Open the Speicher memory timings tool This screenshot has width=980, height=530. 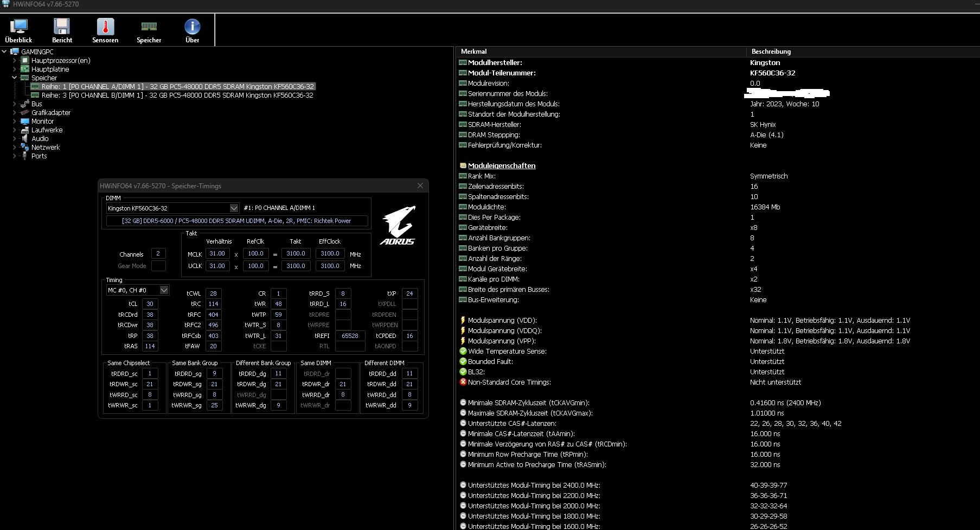pos(149,30)
